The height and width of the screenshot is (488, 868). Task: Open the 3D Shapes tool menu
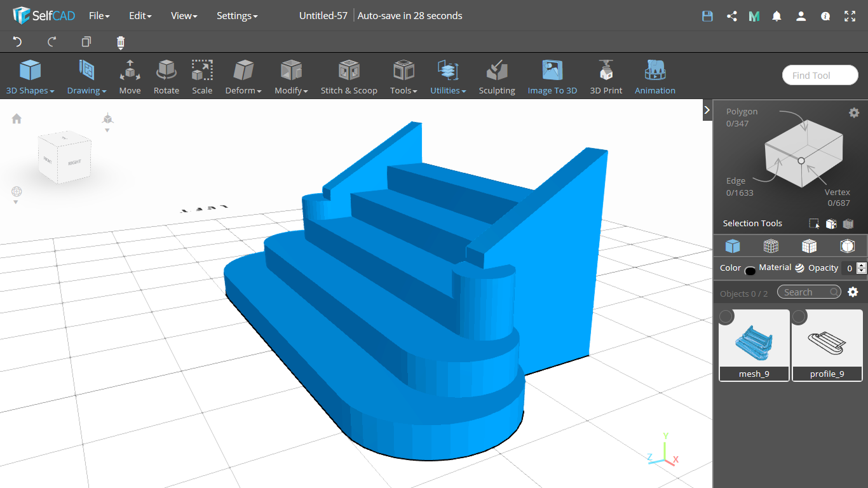pos(30,77)
